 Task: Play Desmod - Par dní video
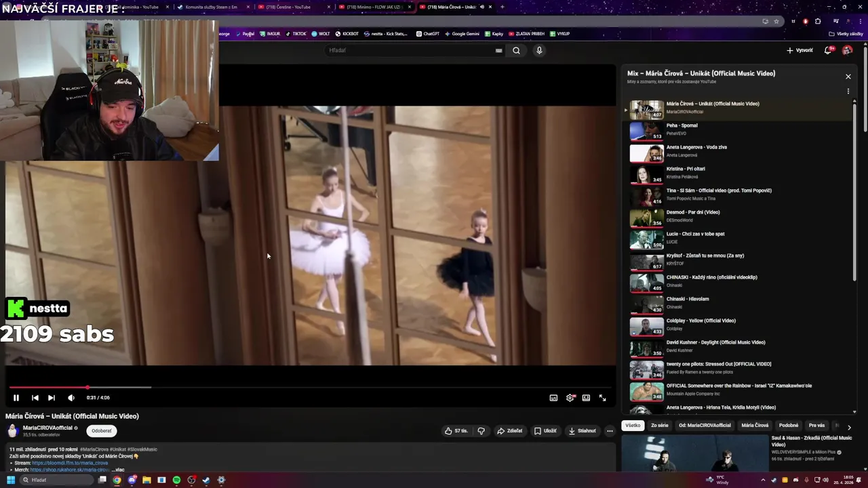(739, 218)
